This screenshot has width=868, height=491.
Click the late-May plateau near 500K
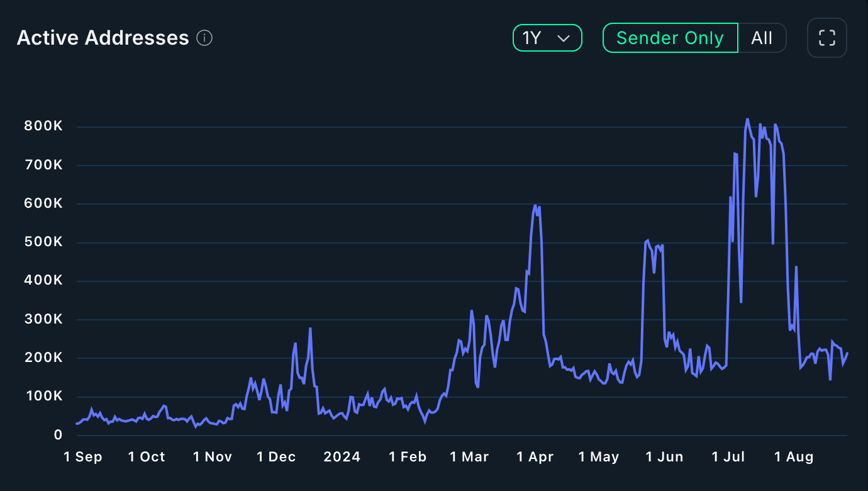coord(647,240)
